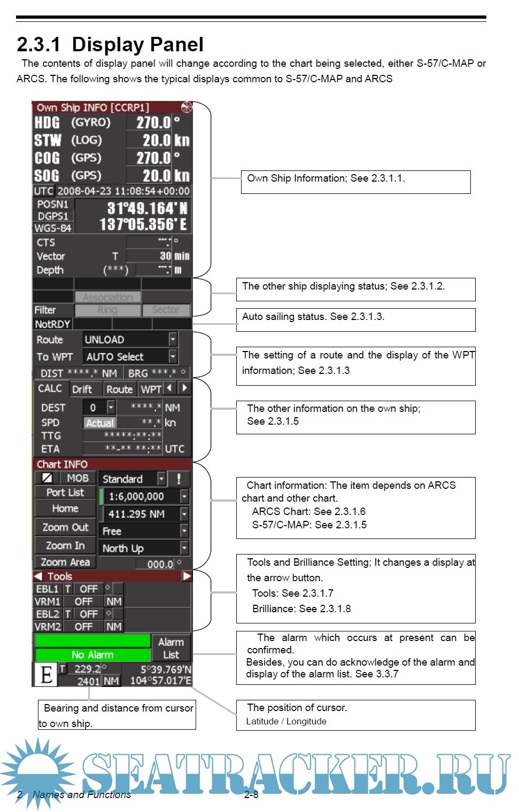The height and width of the screenshot is (812, 519).
Task: Click the green No Alarm status bar
Action: tap(92, 654)
